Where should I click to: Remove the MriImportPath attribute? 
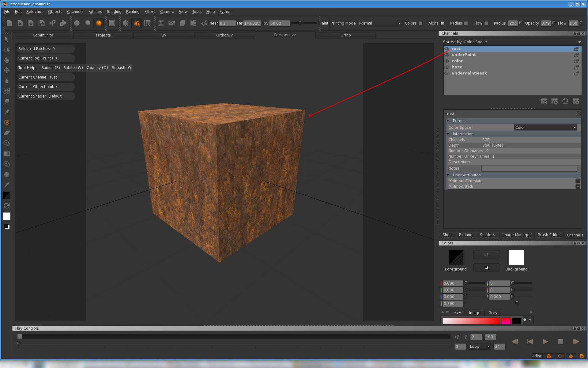(578, 186)
